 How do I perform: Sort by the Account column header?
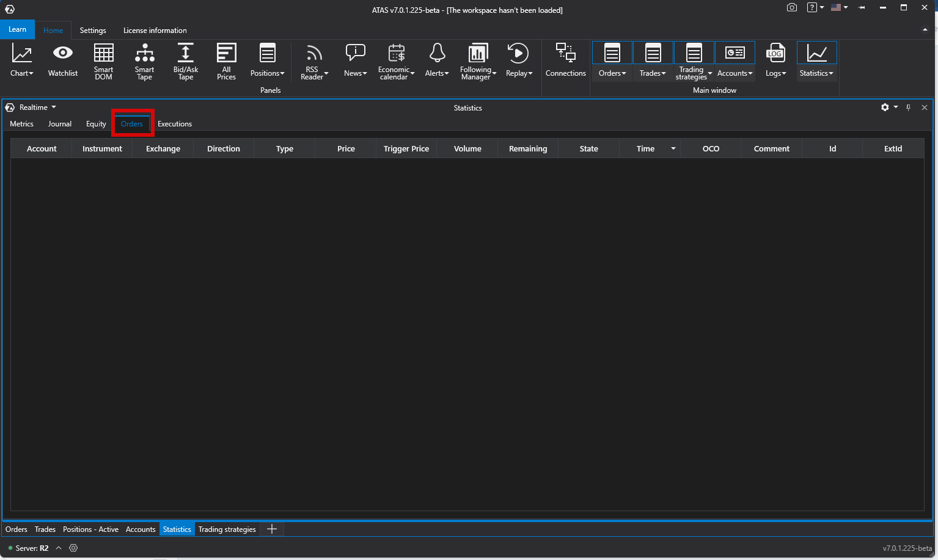point(42,149)
